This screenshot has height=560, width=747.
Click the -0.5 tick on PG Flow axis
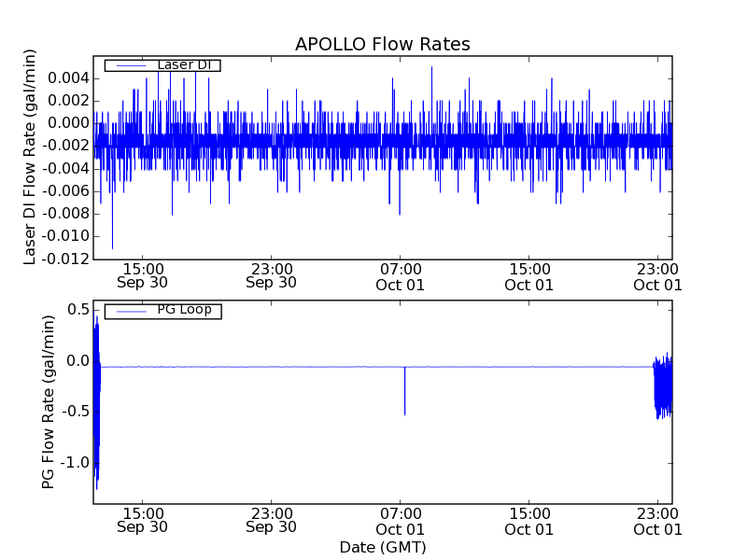[x=76, y=412]
